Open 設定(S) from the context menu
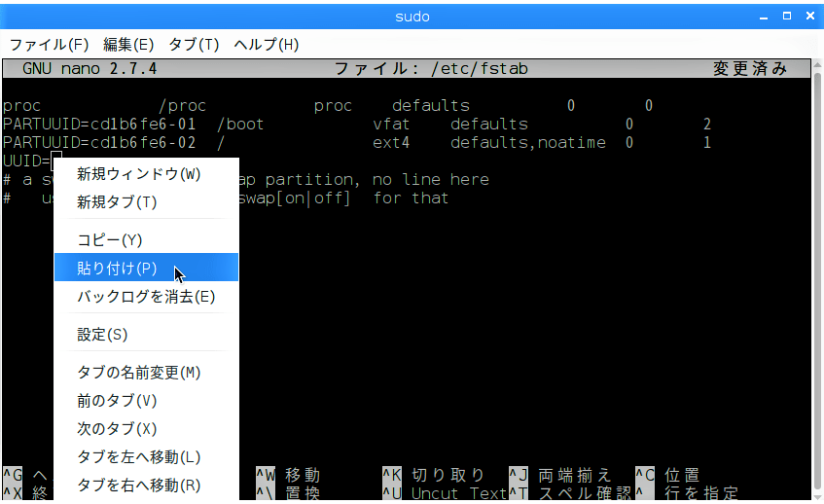Screen dimensions: 824x504 coord(102,335)
